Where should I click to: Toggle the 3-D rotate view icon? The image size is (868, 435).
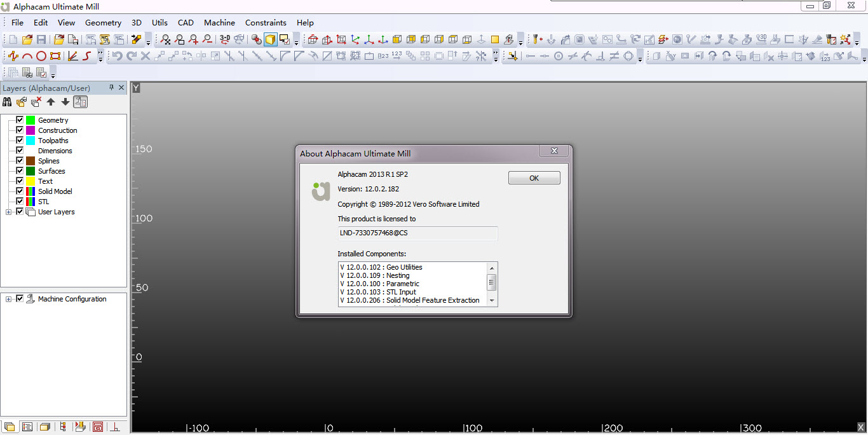pos(225,39)
